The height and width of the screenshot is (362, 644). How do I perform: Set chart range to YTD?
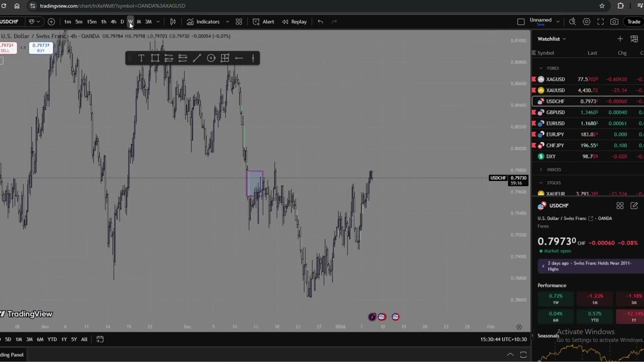pos(52,339)
